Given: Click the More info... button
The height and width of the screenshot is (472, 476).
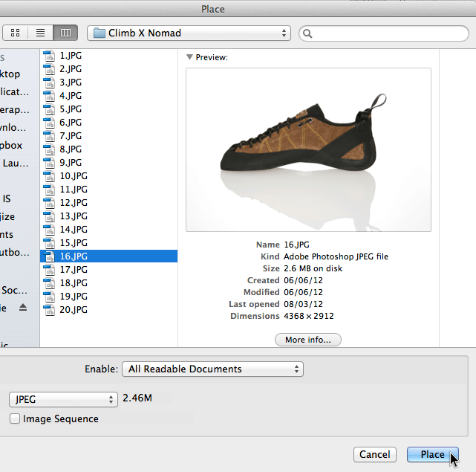Looking at the screenshot, I should (x=308, y=340).
